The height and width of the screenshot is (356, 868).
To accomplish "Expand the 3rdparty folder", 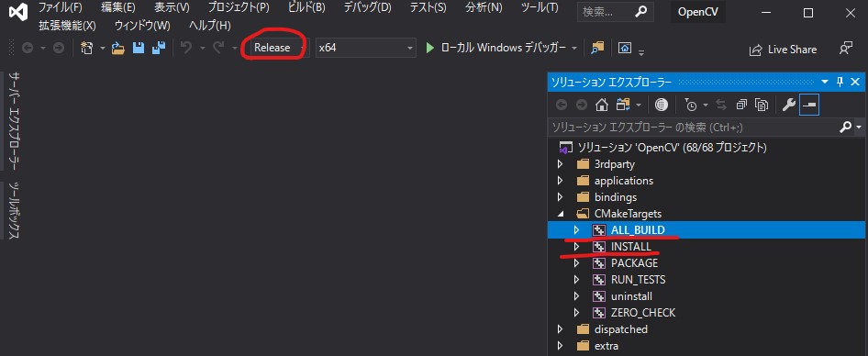I will click(560, 164).
